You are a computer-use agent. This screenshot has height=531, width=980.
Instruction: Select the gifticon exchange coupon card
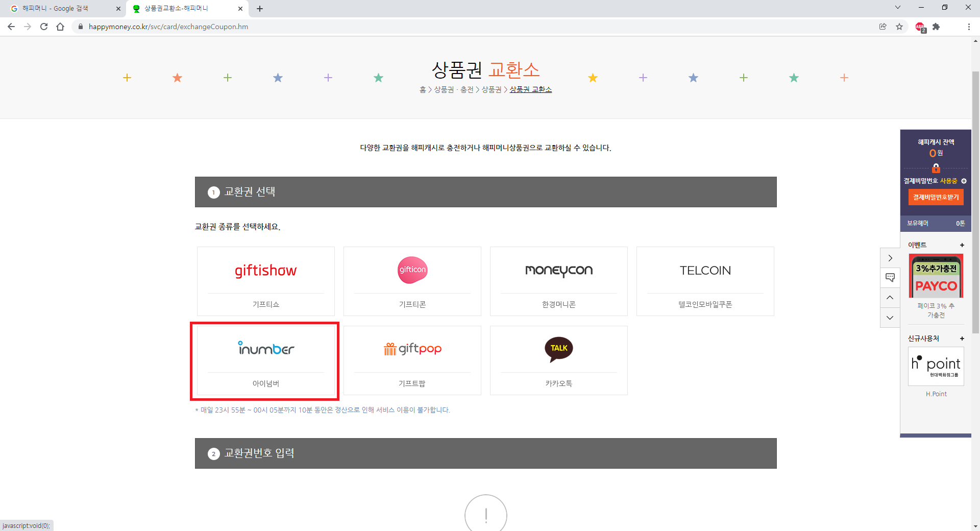tap(412, 281)
